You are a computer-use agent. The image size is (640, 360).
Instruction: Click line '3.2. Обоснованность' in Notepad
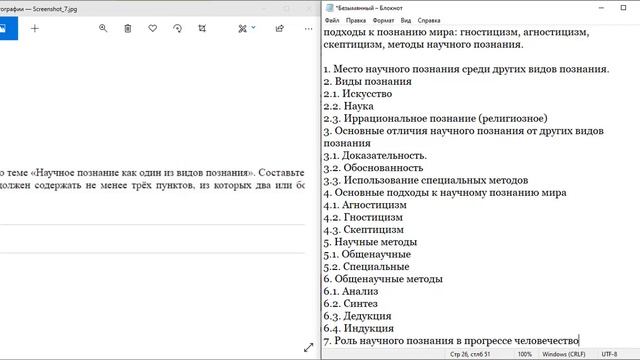[x=373, y=167]
